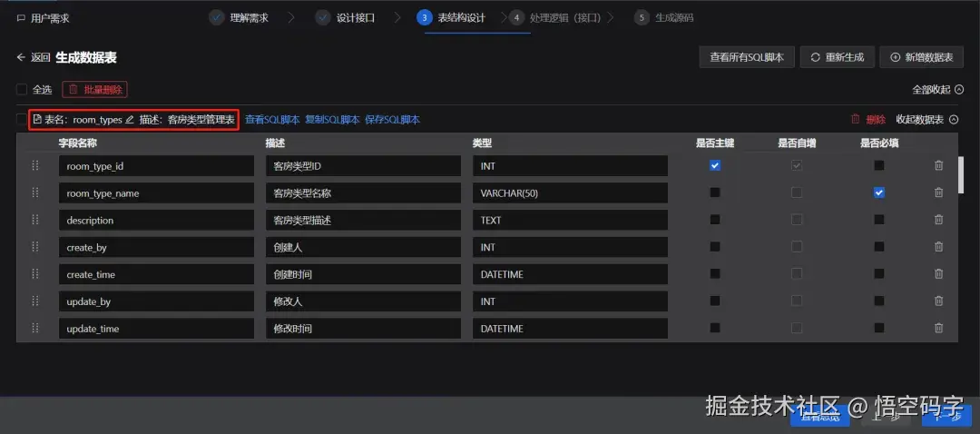Click the back arrow next to 返回
The width and height of the screenshot is (980, 434).
(x=21, y=57)
